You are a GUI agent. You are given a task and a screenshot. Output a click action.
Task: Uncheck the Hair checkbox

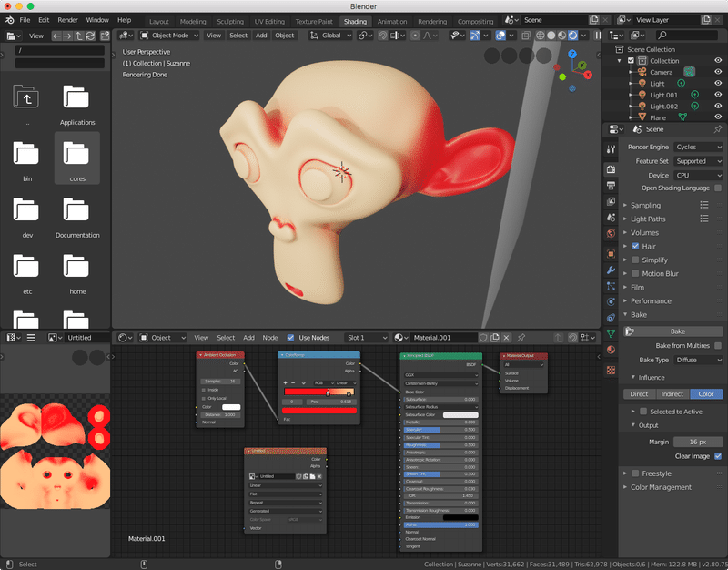click(635, 246)
